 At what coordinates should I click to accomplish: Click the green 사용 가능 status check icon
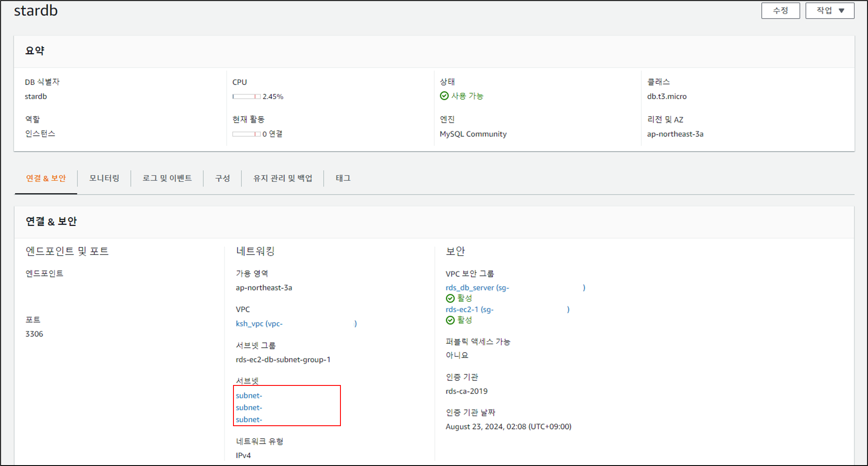[444, 96]
